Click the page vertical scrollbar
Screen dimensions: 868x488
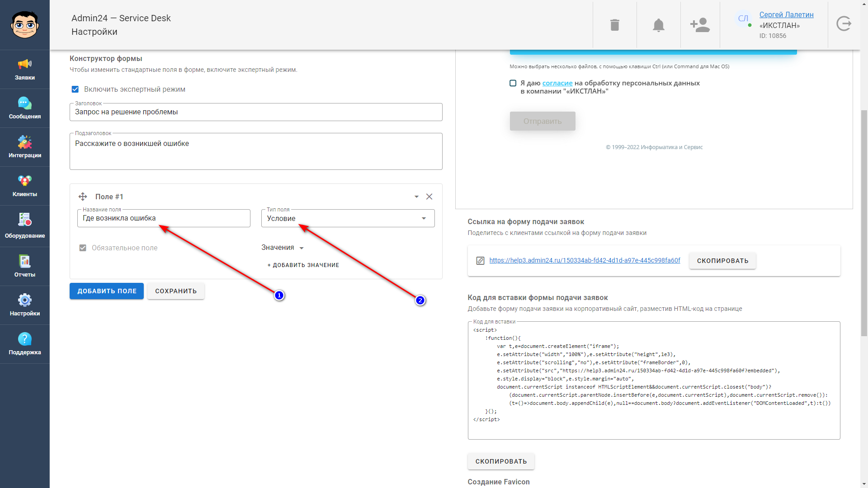click(x=864, y=223)
